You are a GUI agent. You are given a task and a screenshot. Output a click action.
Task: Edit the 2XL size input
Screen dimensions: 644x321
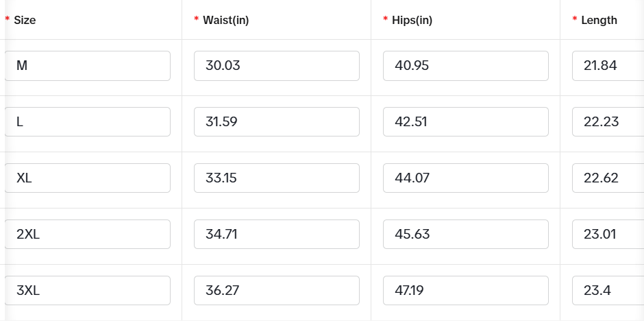click(88, 235)
